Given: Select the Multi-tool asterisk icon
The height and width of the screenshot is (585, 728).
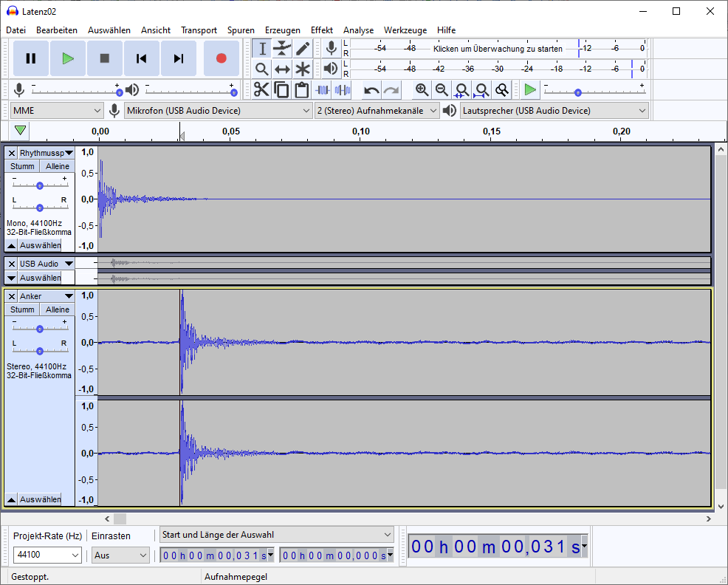Looking at the screenshot, I should point(303,69).
